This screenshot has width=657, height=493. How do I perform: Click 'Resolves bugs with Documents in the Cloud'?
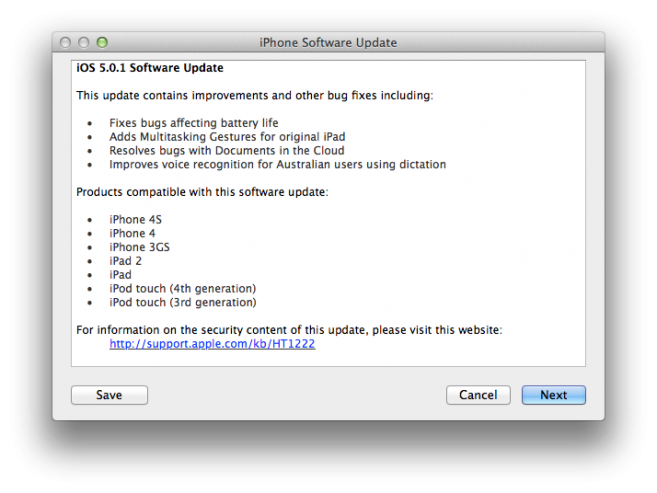coord(227,151)
